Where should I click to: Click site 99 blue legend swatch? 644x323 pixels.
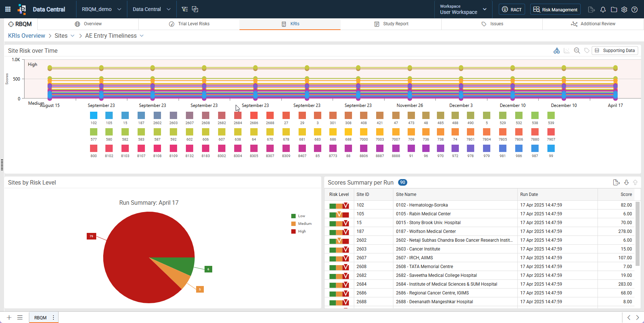coord(551,148)
